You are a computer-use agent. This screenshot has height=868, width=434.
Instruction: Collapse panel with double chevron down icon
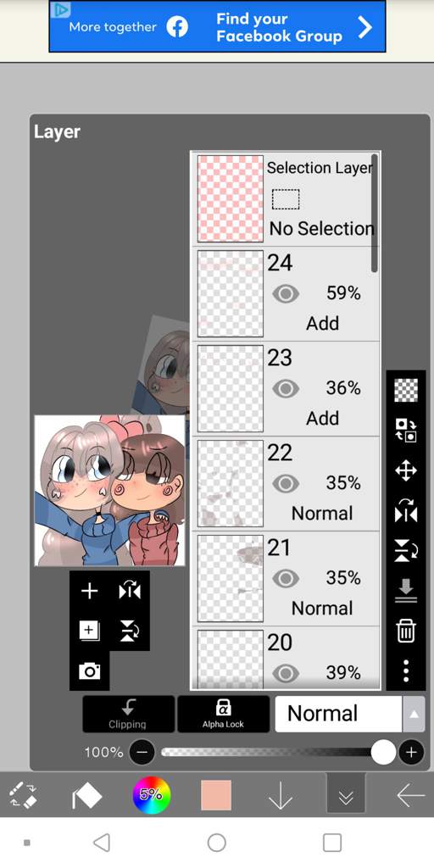[x=346, y=794]
